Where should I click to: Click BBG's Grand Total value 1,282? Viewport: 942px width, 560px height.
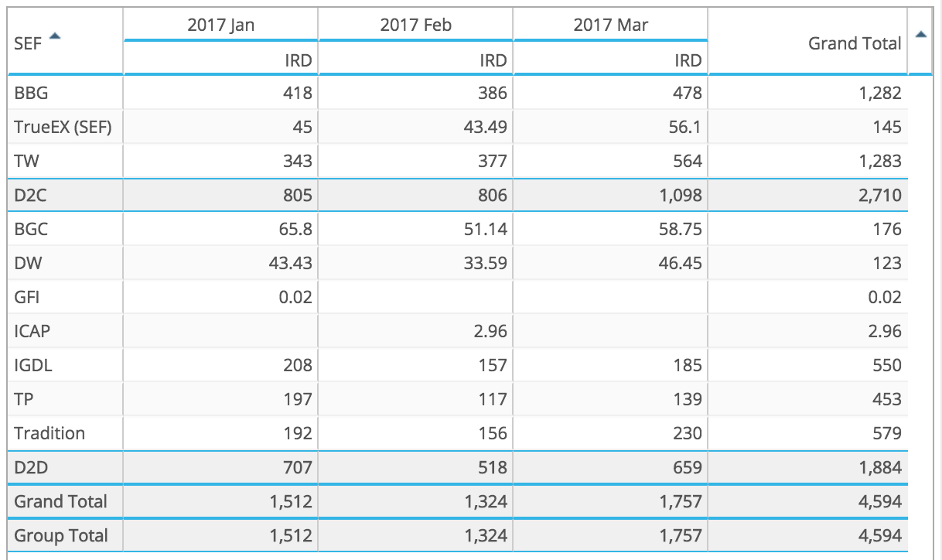(880, 93)
